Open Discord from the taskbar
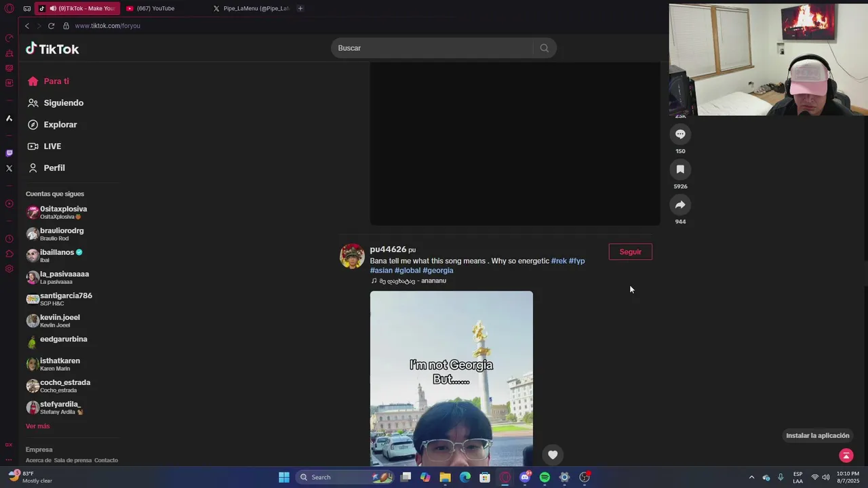This screenshot has width=868, height=488. coord(525,477)
